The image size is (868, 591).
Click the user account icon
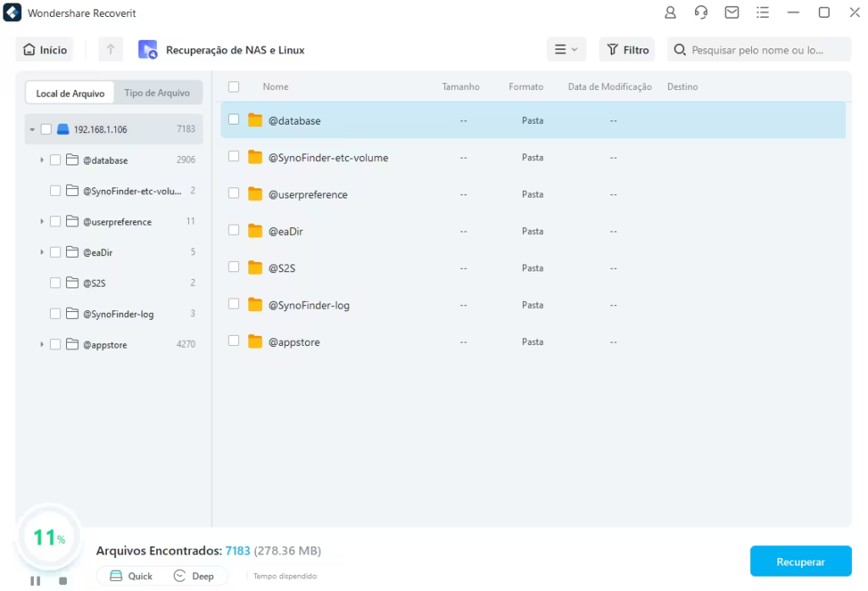[670, 13]
